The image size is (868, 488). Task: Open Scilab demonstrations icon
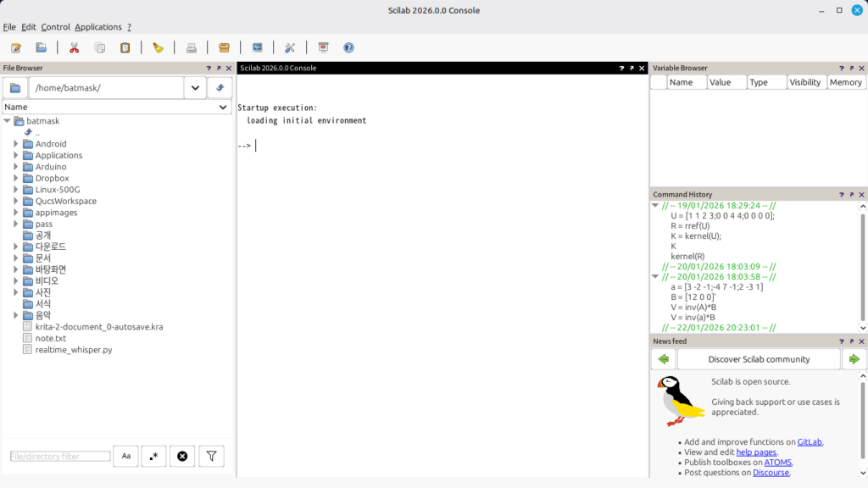coord(323,47)
